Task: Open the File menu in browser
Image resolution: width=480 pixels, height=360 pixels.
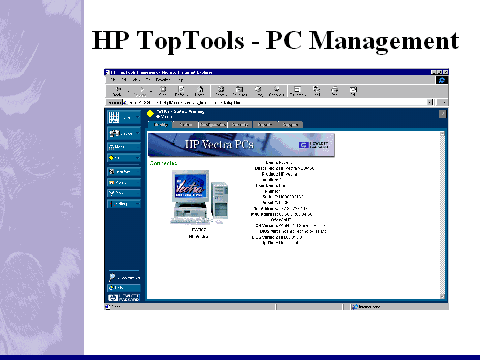Action: click(x=113, y=80)
